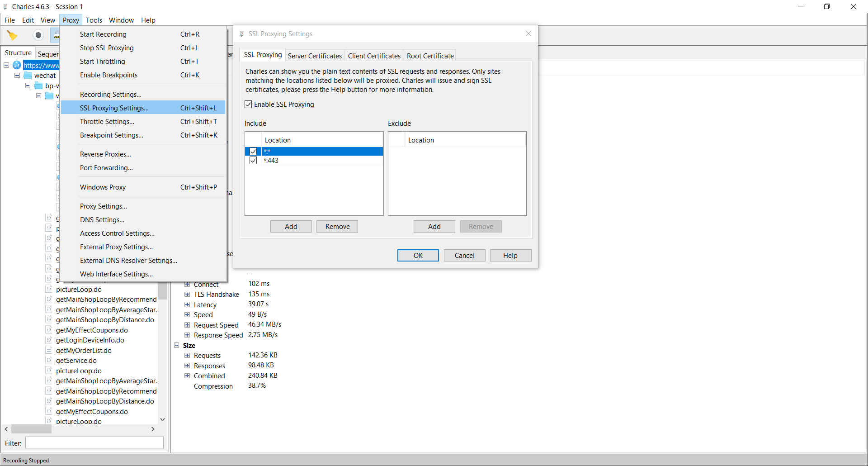Click Remove under the Include list
Screen dimensions: 868x466
[337, 227]
